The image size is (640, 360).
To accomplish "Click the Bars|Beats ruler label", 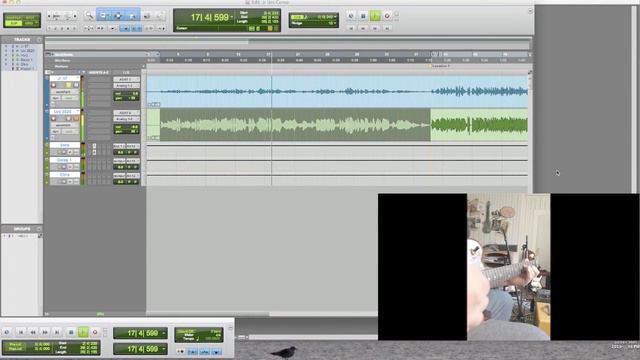I will point(64,54).
